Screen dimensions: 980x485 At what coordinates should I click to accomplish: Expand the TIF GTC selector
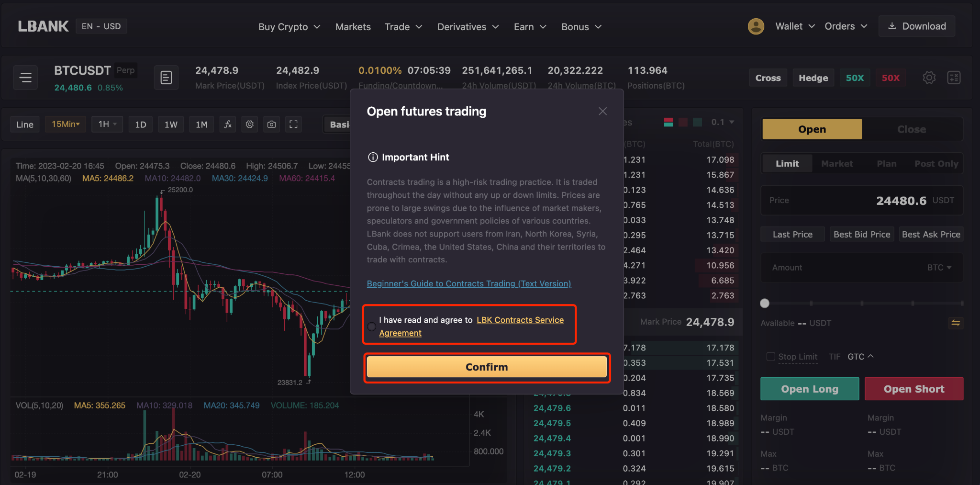[860, 357]
